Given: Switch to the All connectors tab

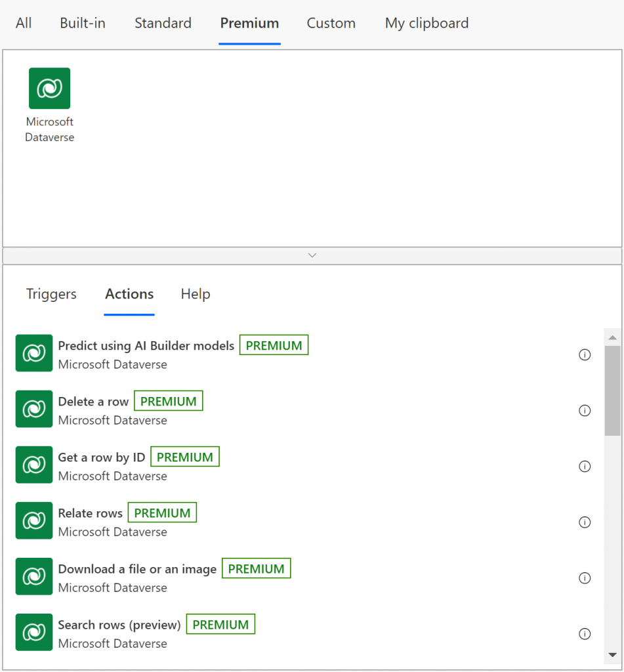Looking at the screenshot, I should [x=24, y=23].
